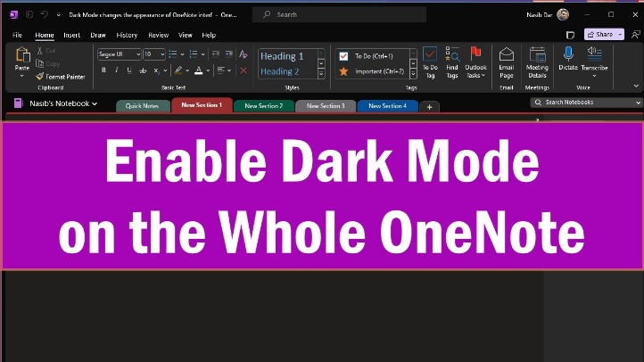The height and width of the screenshot is (362, 644).
Task: Apply text highlight color
Action: [178, 70]
